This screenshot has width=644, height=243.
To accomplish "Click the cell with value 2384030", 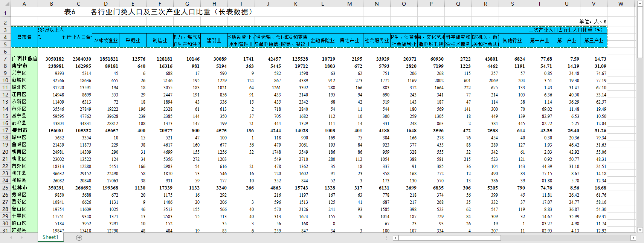I will pos(79,59).
